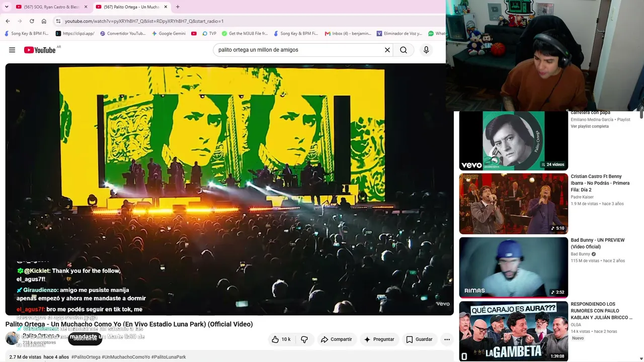644x362 pixels.
Task: Open the #UnMuchachoComoYo hashtag
Action: 126,357
